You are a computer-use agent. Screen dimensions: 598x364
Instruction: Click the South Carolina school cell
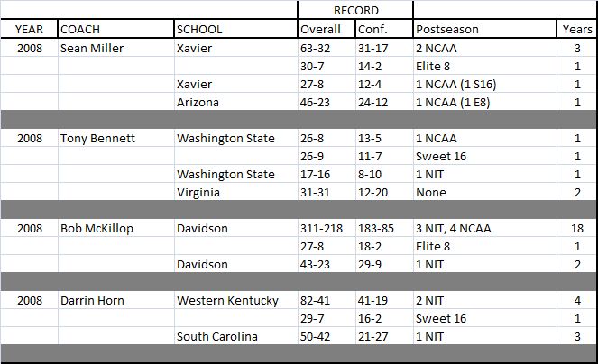click(x=235, y=336)
